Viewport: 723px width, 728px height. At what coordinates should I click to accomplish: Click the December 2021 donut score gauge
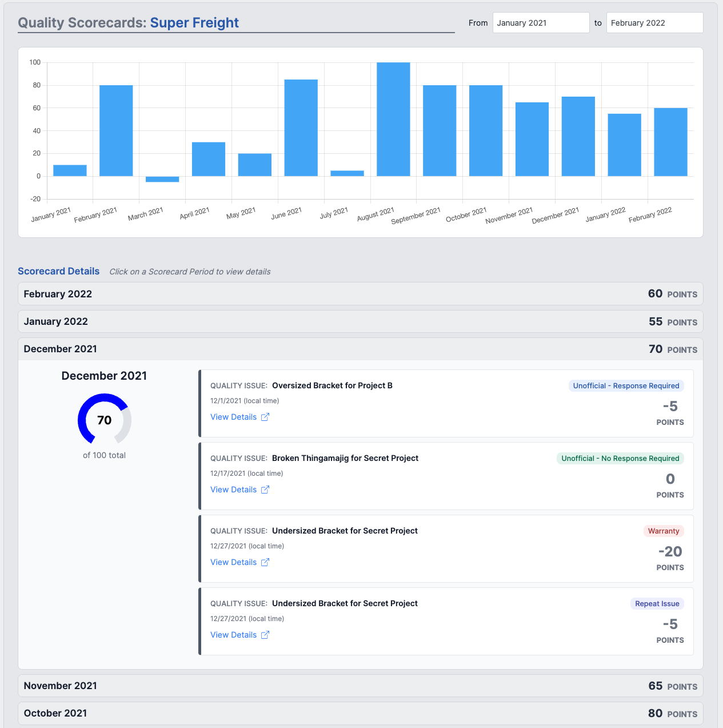click(105, 419)
